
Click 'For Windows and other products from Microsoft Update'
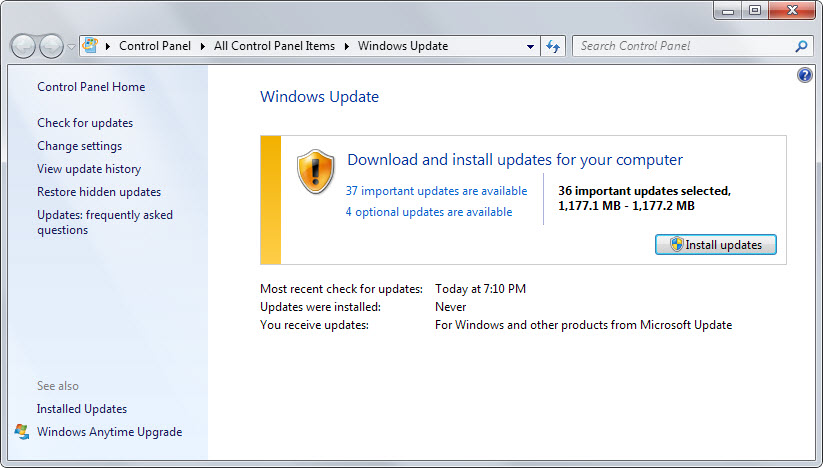583,325
